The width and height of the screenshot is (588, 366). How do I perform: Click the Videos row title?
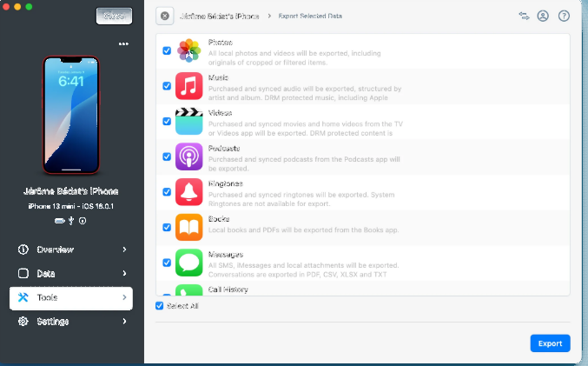220,113
